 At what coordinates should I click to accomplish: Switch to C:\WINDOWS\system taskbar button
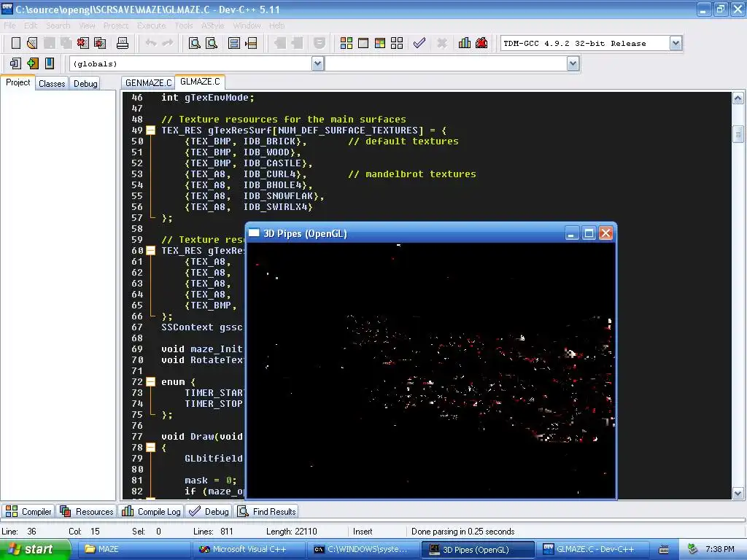click(x=363, y=549)
